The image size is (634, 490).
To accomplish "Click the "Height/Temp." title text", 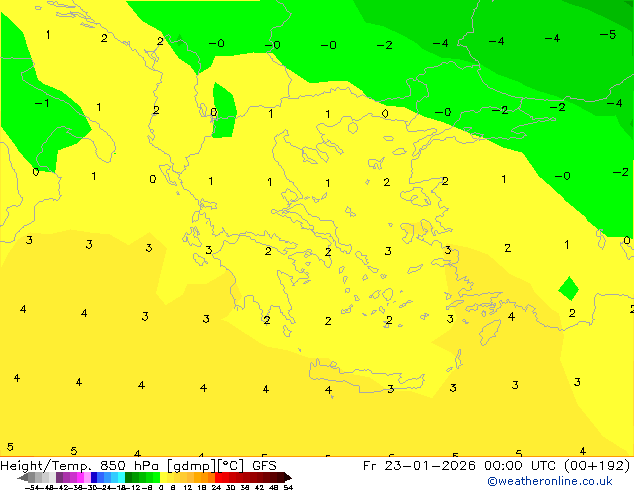I will pyautogui.click(x=45, y=466).
